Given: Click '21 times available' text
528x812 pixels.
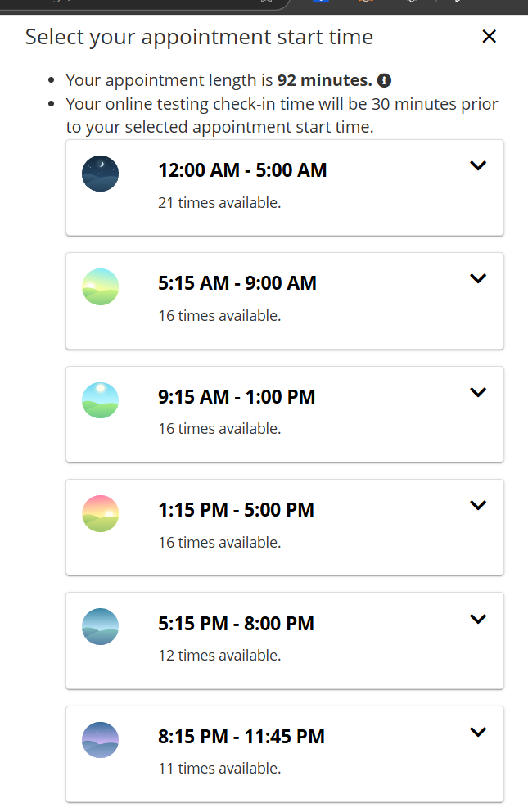Looking at the screenshot, I should pyautogui.click(x=219, y=202).
